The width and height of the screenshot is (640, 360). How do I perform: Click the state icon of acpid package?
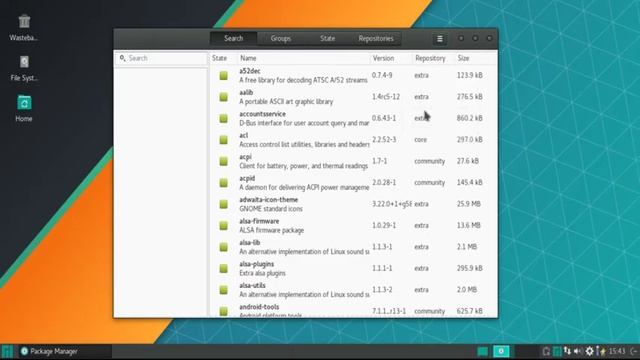[223, 182]
